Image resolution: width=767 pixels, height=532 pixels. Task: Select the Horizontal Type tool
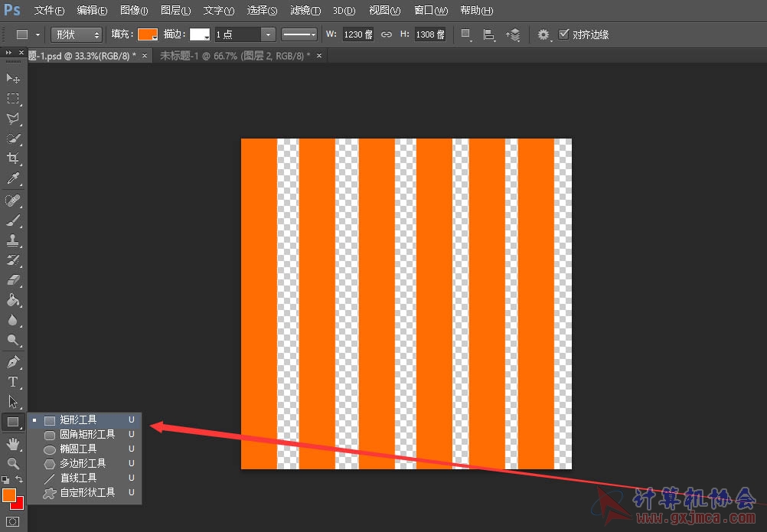pos(13,381)
